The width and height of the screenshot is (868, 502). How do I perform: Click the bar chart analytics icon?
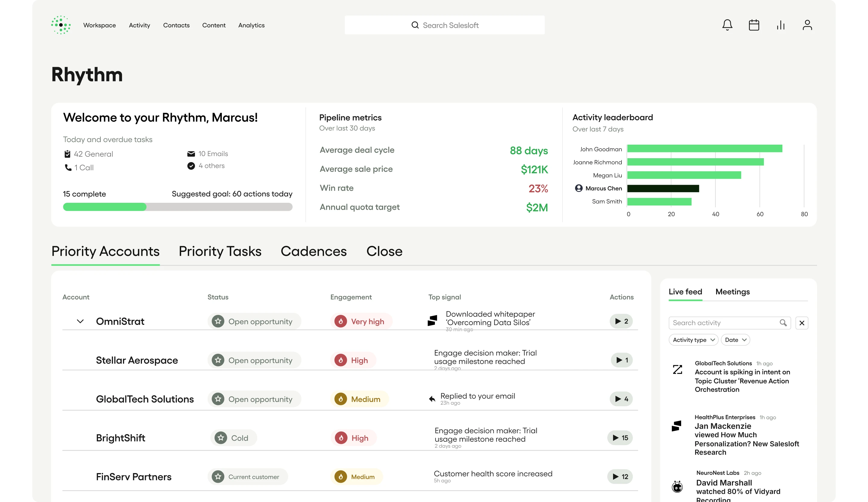pyautogui.click(x=781, y=25)
